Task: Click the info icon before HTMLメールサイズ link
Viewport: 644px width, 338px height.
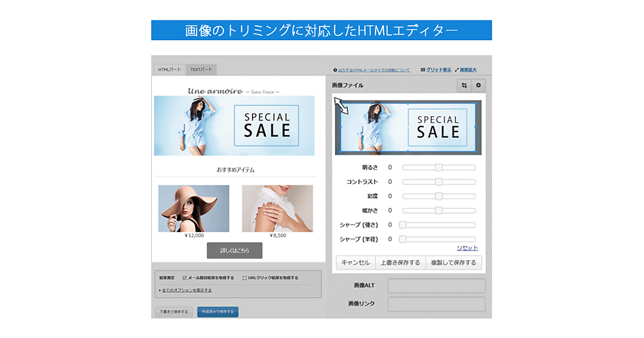Action: 335,70
